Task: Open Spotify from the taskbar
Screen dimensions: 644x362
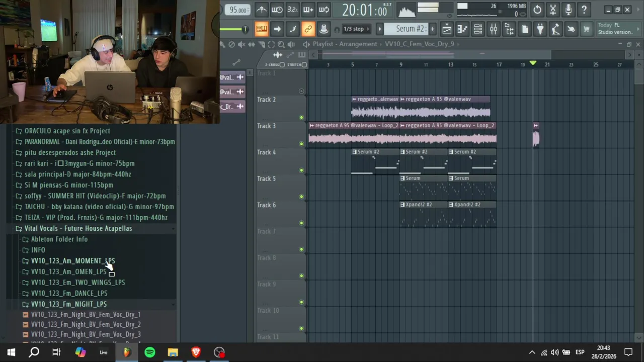Action: pyautogui.click(x=150, y=352)
